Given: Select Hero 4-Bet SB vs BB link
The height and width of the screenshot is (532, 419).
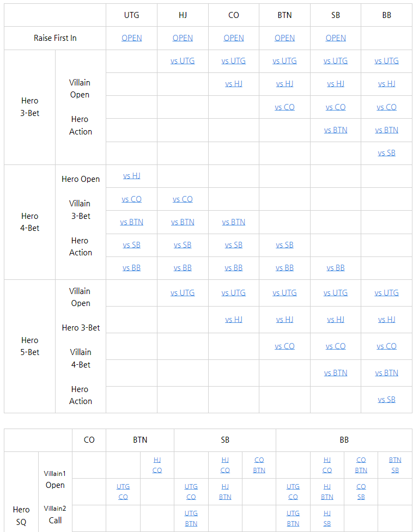Looking at the screenshot, I should (x=336, y=268).
